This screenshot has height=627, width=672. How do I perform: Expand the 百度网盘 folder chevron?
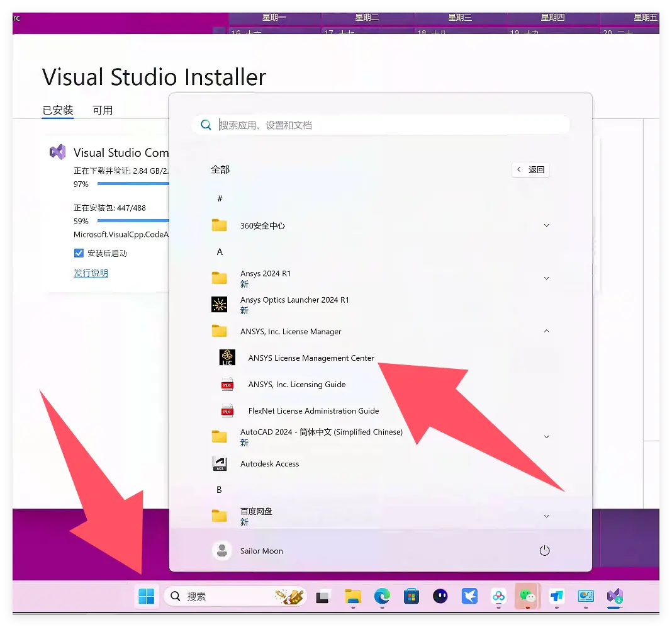(x=546, y=516)
